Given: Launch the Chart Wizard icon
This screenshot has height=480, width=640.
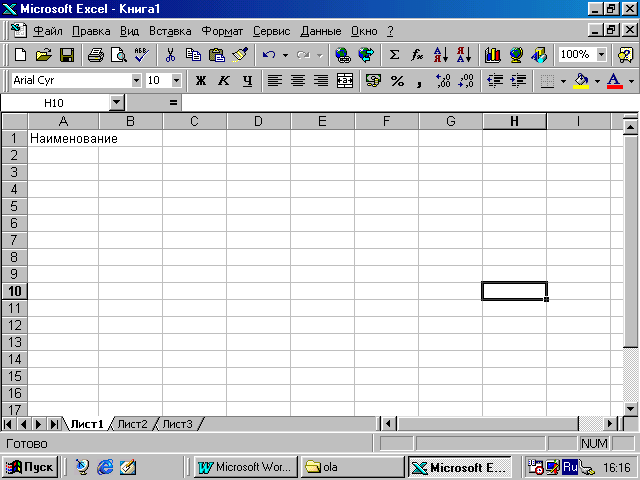Looking at the screenshot, I should click(x=493, y=55).
